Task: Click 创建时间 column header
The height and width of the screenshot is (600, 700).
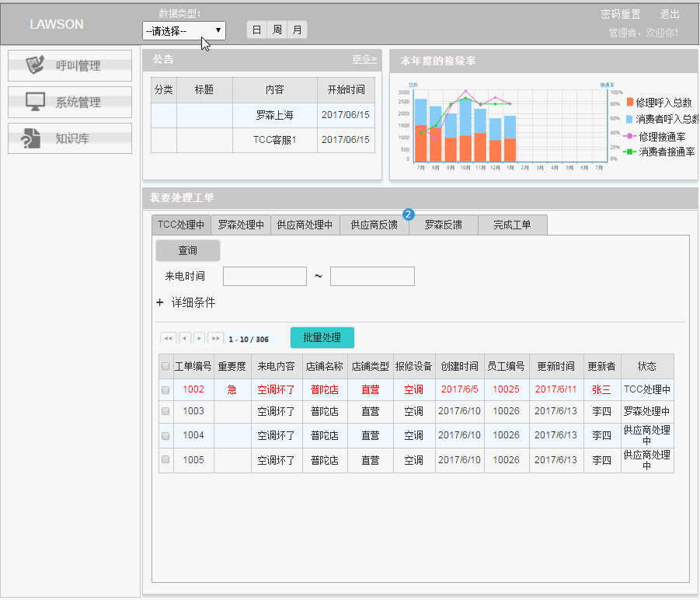Action: coord(459,367)
